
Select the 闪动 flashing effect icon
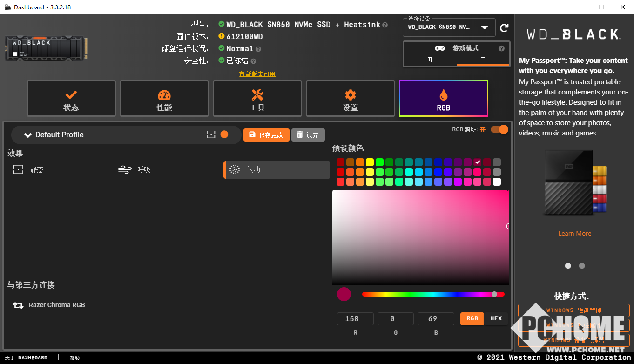235,169
